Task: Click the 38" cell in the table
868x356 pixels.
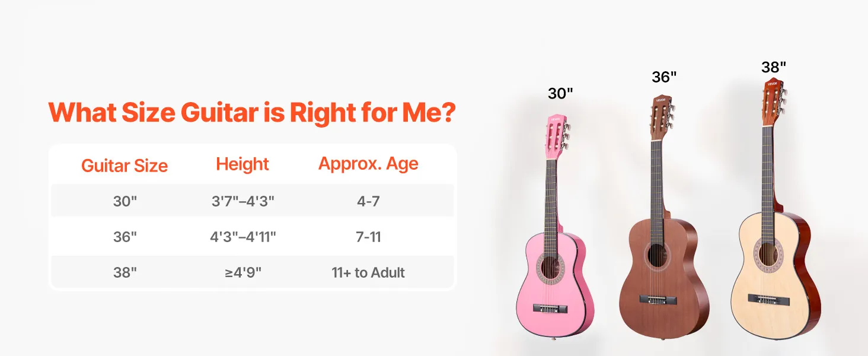Action: [x=125, y=272]
